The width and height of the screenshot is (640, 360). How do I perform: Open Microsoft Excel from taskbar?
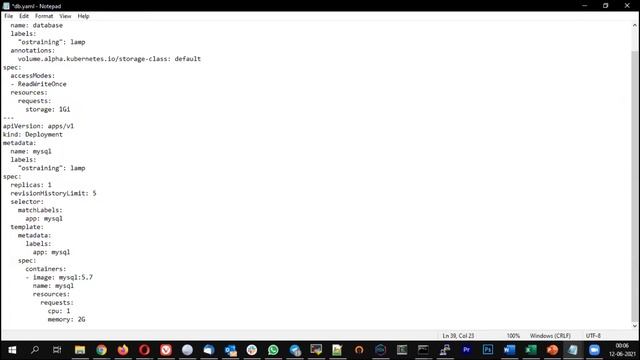point(531,350)
